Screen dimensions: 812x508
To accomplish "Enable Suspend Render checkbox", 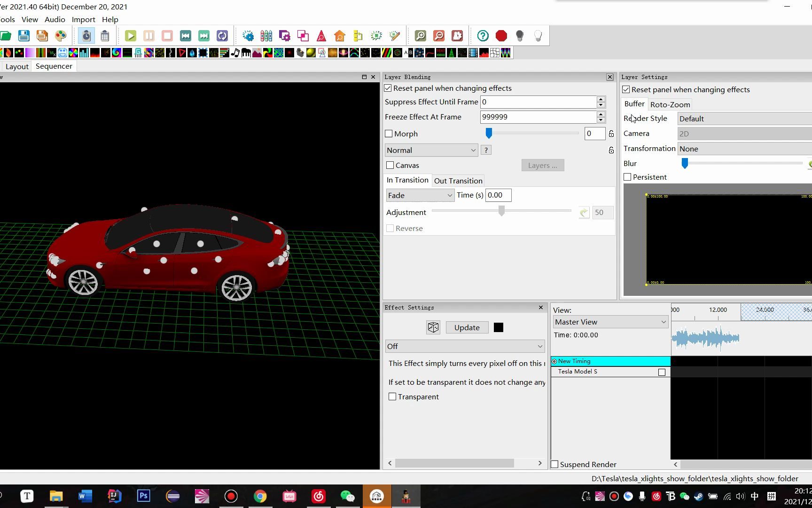I will tap(554, 465).
